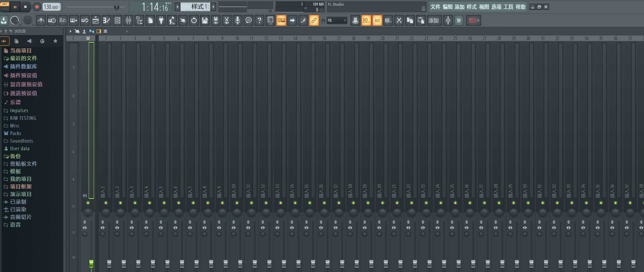Open the 文件 menu
This screenshot has height=272, width=644.
click(435, 7)
